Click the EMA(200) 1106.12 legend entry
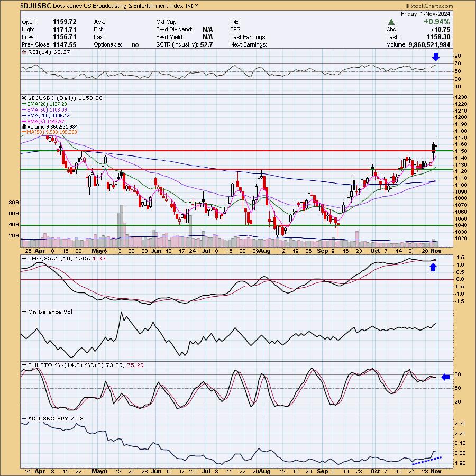 point(45,115)
